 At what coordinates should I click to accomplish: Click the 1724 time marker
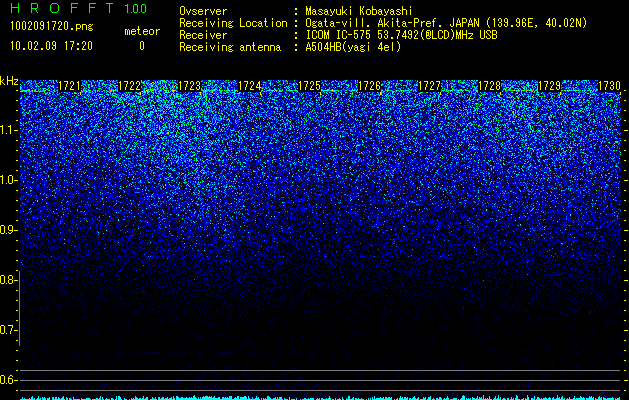250,86
